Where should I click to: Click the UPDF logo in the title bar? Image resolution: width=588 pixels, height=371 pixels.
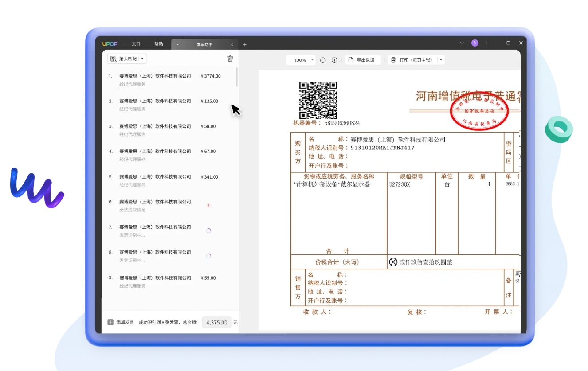point(110,44)
